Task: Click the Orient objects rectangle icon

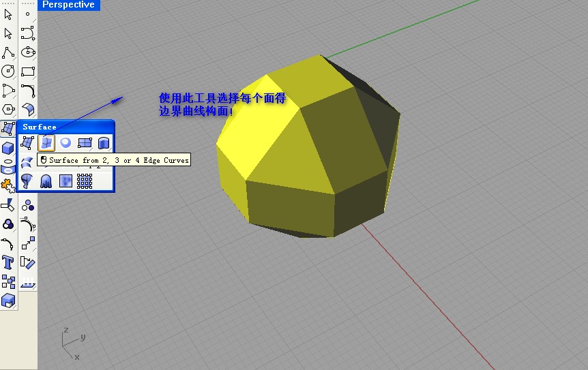Action: pyautogui.click(x=28, y=262)
